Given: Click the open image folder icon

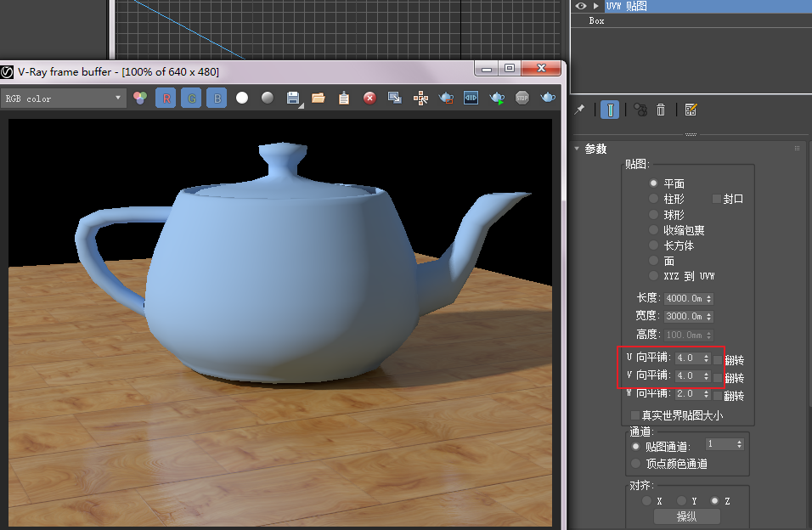Looking at the screenshot, I should [x=319, y=99].
